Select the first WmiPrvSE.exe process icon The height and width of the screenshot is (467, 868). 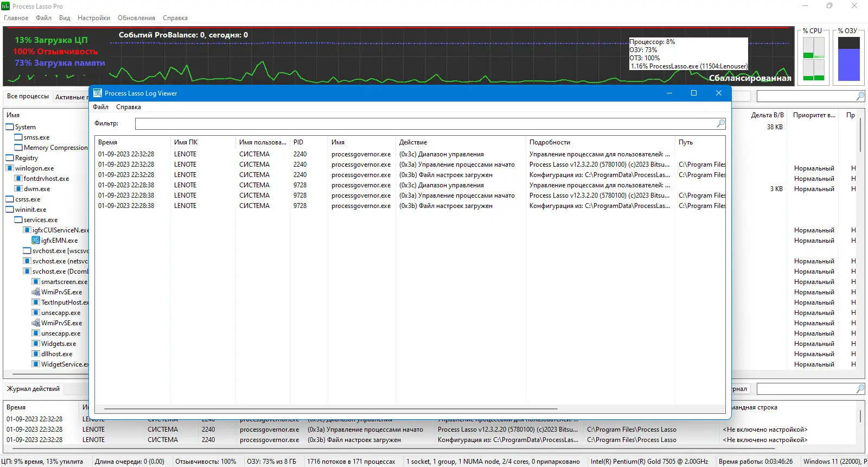[36, 292]
